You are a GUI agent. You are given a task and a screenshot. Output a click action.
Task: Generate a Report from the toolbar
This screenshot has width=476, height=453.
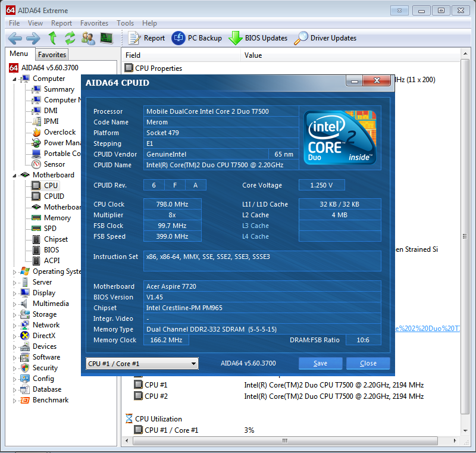pyautogui.click(x=147, y=38)
